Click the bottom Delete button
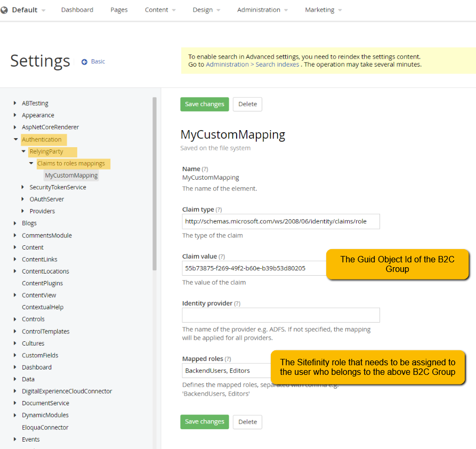The width and height of the screenshot is (476, 449). pos(247,422)
